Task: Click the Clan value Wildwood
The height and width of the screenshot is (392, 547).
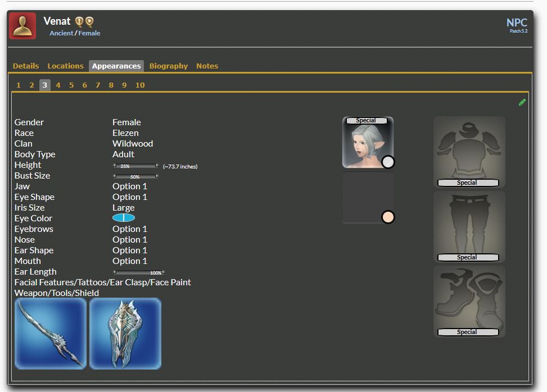Action: pyautogui.click(x=133, y=144)
